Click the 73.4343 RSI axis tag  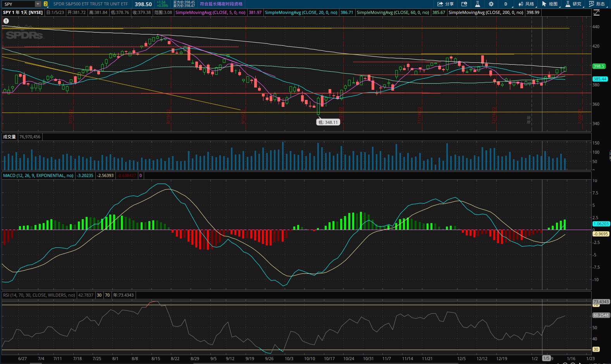tap(601, 302)
